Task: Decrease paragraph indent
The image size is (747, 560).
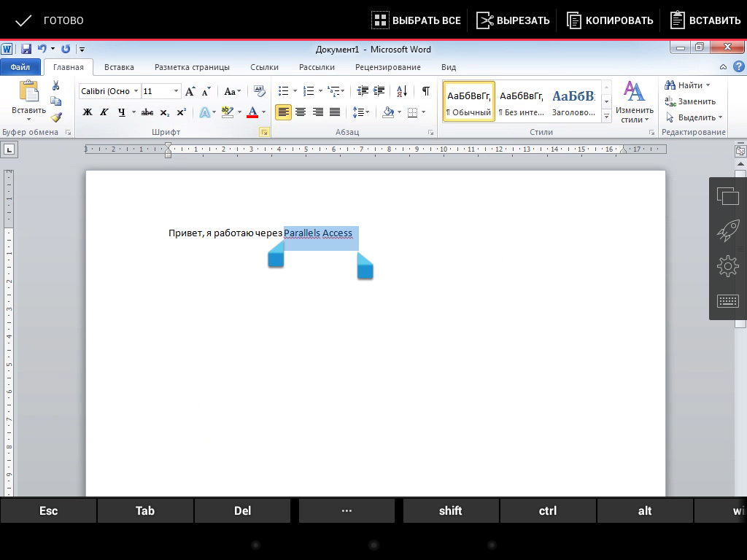Action: (363, 91)
